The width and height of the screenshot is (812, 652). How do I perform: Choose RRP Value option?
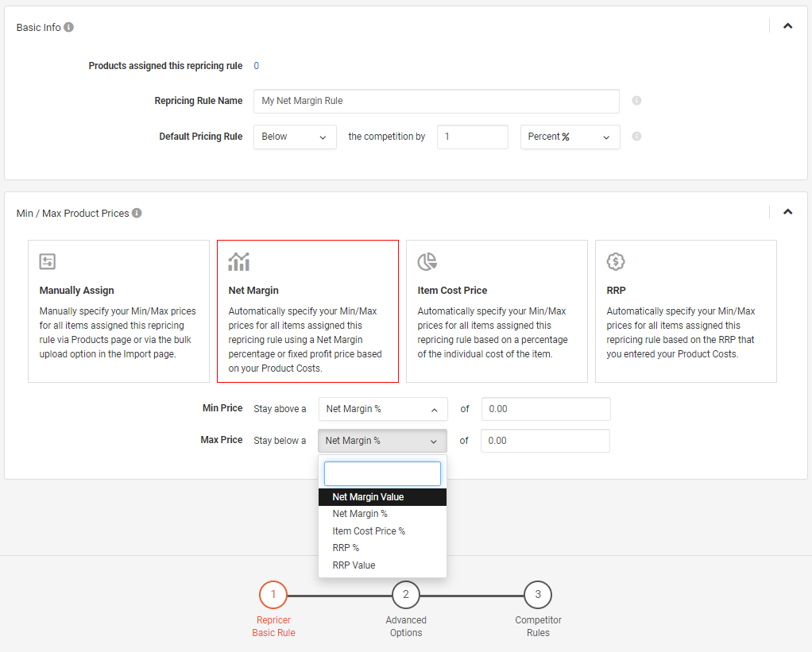(x=382, y=565)
